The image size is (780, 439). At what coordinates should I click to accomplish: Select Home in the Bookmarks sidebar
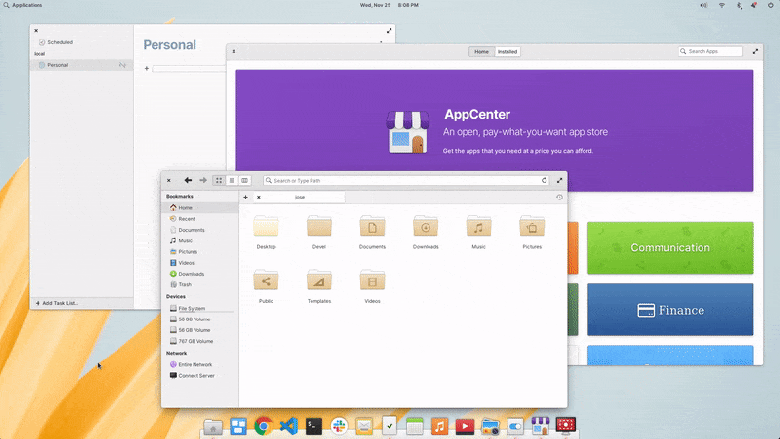click(200, 207)
